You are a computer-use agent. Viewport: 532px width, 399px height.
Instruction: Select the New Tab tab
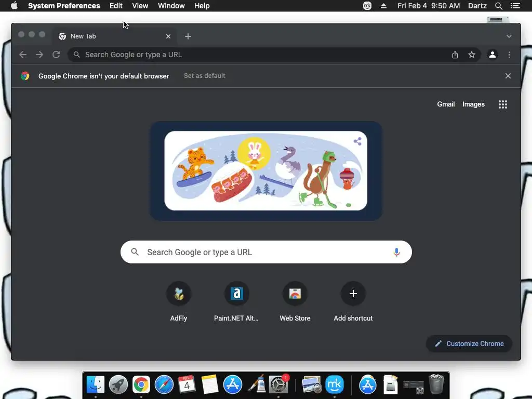point(114,36)
